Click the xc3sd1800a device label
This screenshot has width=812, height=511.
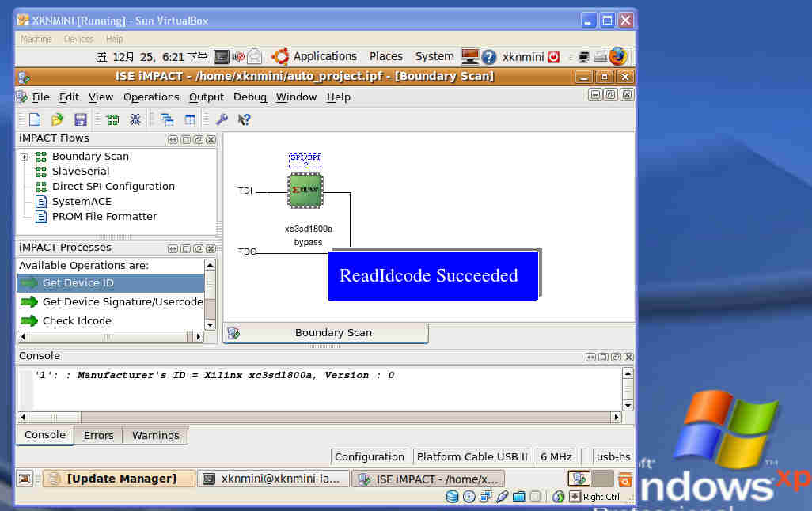[x=309, y=229]
